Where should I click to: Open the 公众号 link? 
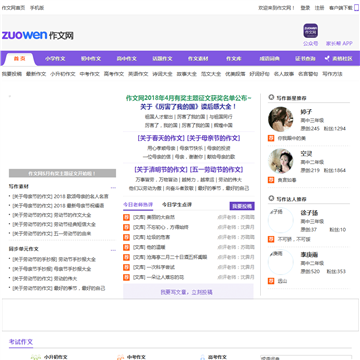tap(310, 43)
